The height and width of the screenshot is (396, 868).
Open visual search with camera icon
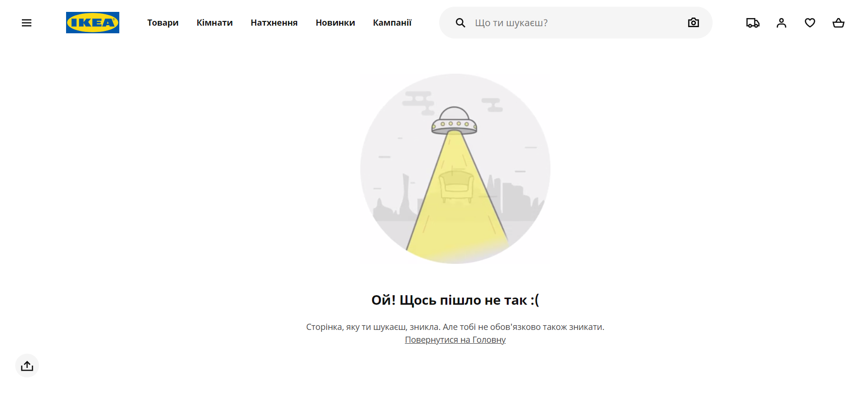[693, 23]
